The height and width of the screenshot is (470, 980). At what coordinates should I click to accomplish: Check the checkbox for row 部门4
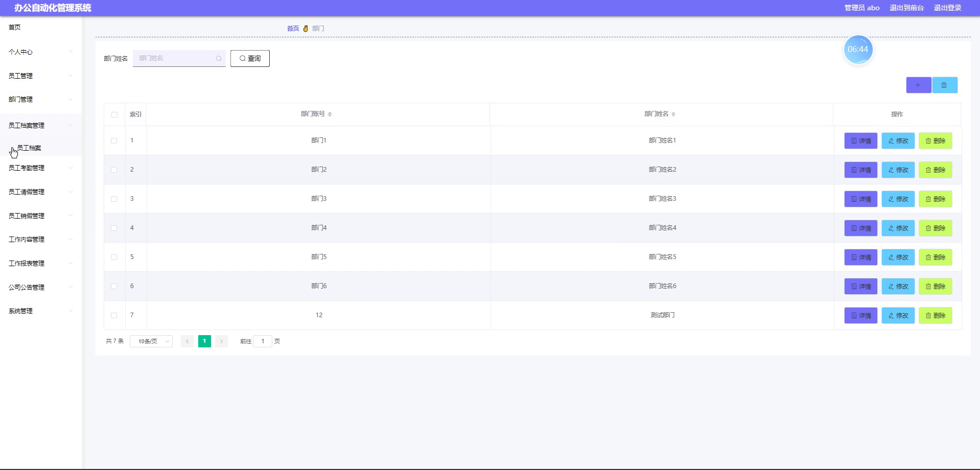(114, 228)
